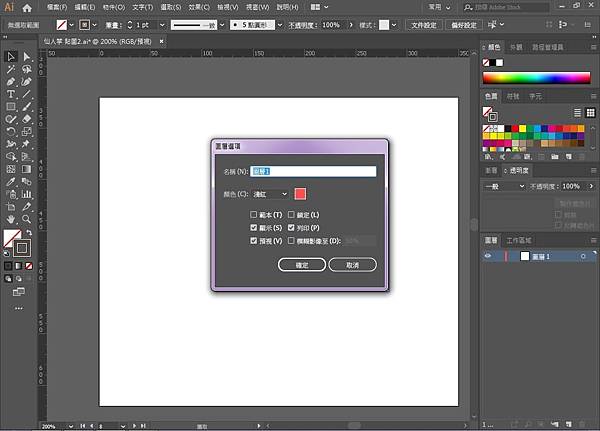Select the Curvature tool
The width and height of the screenshot is (600, 431).
26,82
